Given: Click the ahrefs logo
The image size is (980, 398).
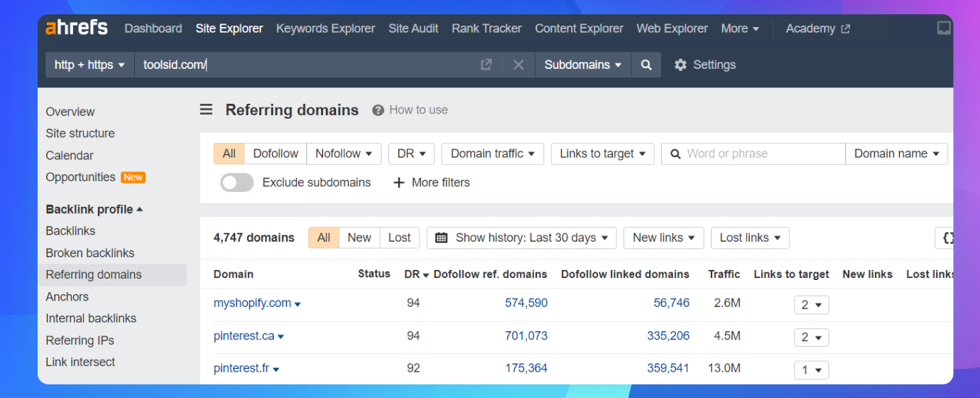Looking at the screenshot, I should click(x=77, y=28).
